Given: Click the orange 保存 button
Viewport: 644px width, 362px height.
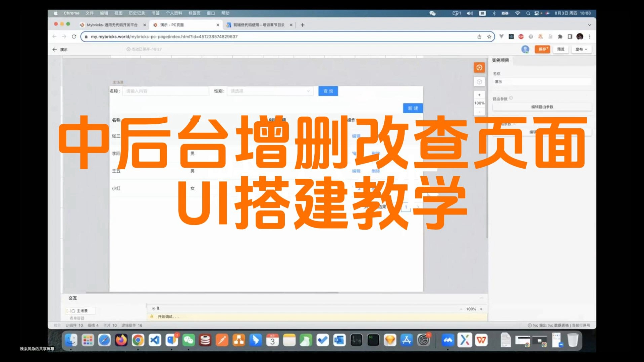Looking at the screenshot, I should (542, 49).
